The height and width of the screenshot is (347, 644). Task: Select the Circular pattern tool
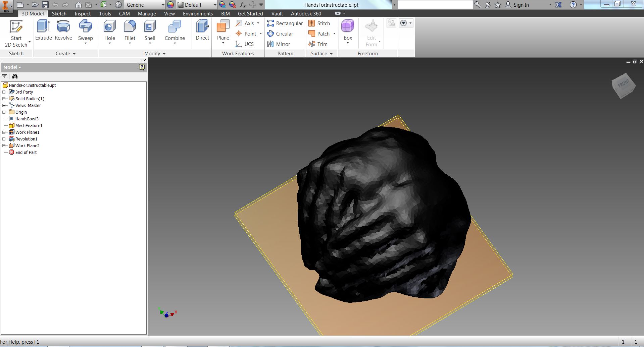[x=280, y=34]
